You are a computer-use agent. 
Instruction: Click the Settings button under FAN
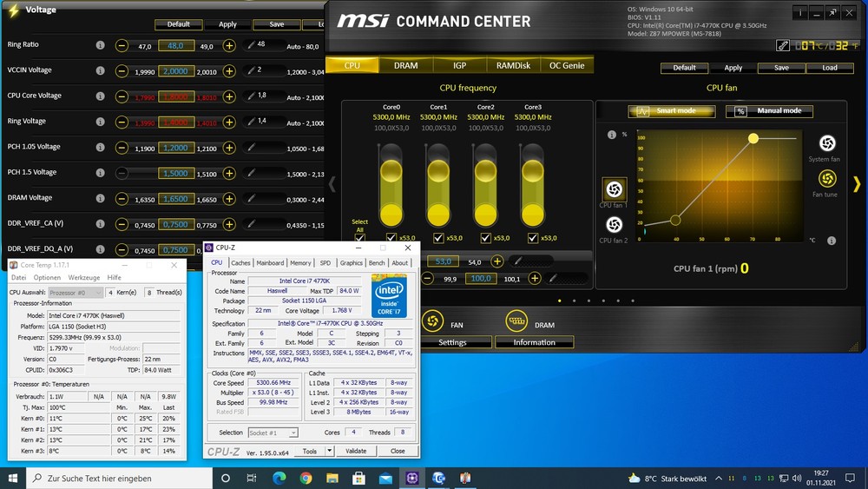[x=453, y=342]
